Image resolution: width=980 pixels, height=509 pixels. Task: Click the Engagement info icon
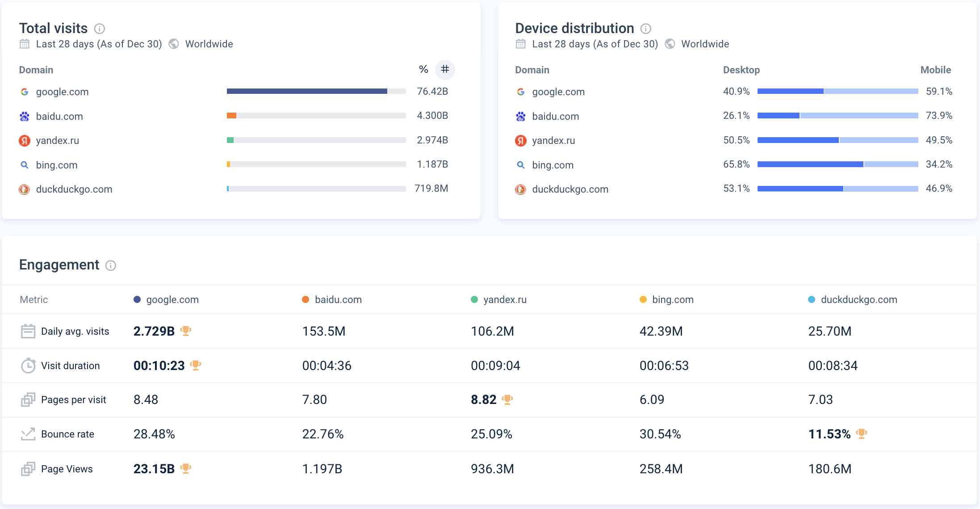(x=111, y=265)
